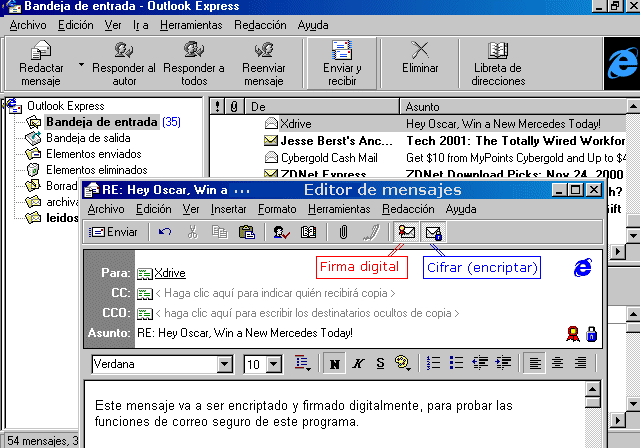Image resolution: width=640 pixels, height=448 pixels.
Task: Click blue padlock encrypted indicator icon
Action: 591,334
